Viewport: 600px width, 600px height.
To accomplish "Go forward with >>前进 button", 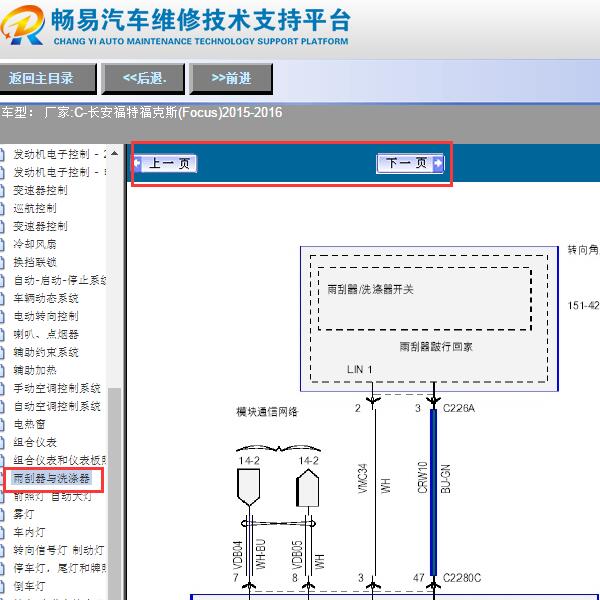I will (231, 78).
